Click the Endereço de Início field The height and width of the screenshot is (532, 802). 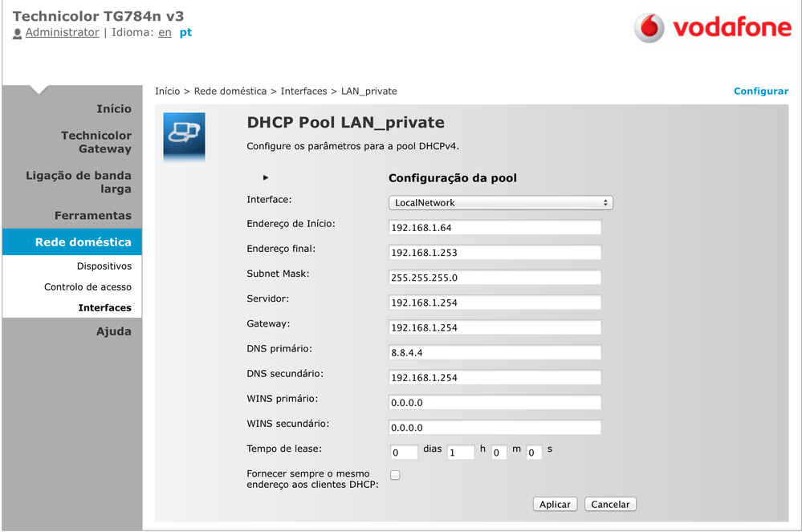pos(495,228)
